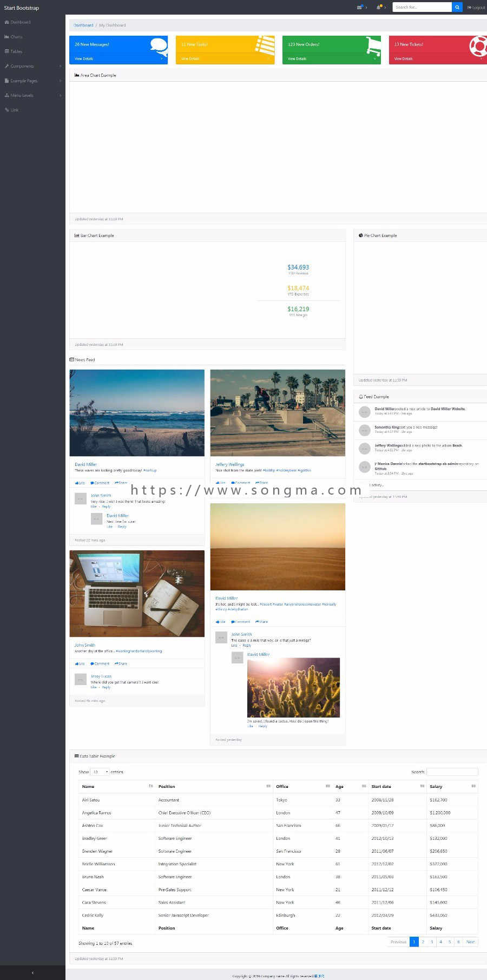Open the messages envelope icon in navbar
The image size is (487, 980).
pyautogui.click(x=360, y=7)
